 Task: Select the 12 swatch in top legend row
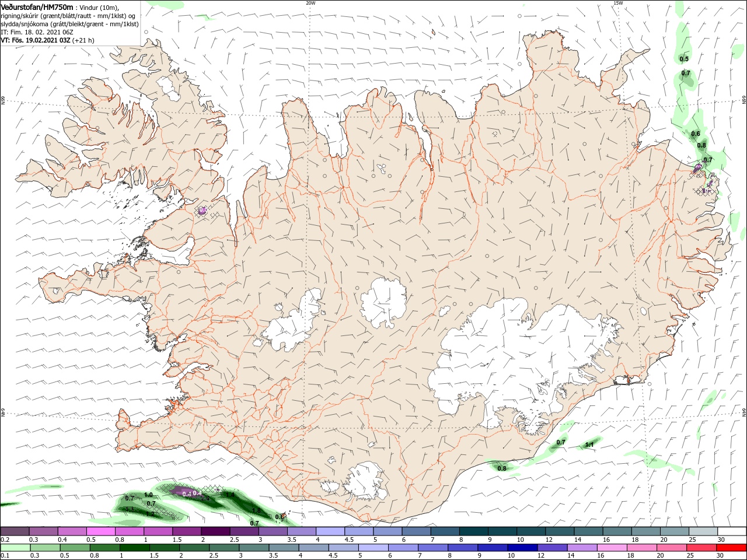560,531
